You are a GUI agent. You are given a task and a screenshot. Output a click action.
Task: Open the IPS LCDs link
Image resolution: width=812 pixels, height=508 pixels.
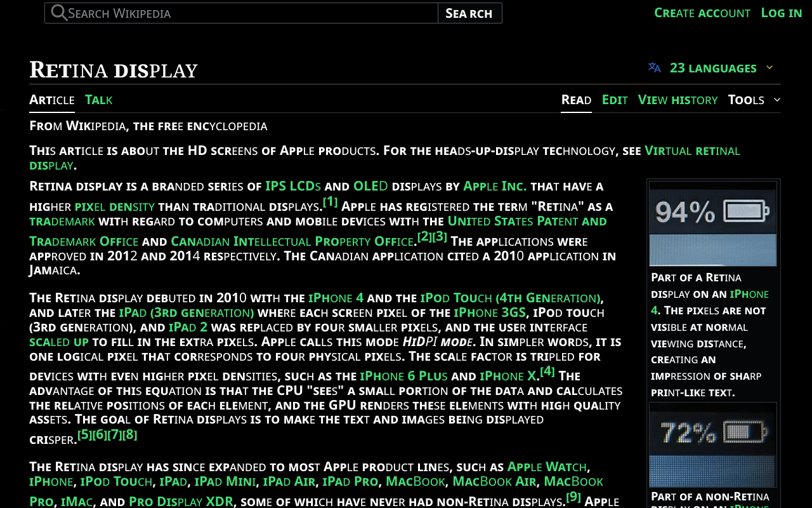pyautogui.click(x=293, y=186)
